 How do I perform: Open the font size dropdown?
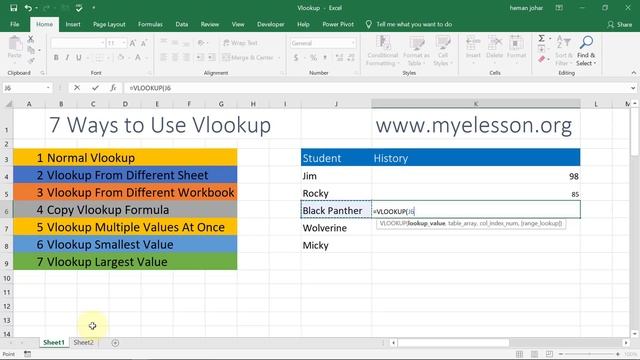coord(124,43)
